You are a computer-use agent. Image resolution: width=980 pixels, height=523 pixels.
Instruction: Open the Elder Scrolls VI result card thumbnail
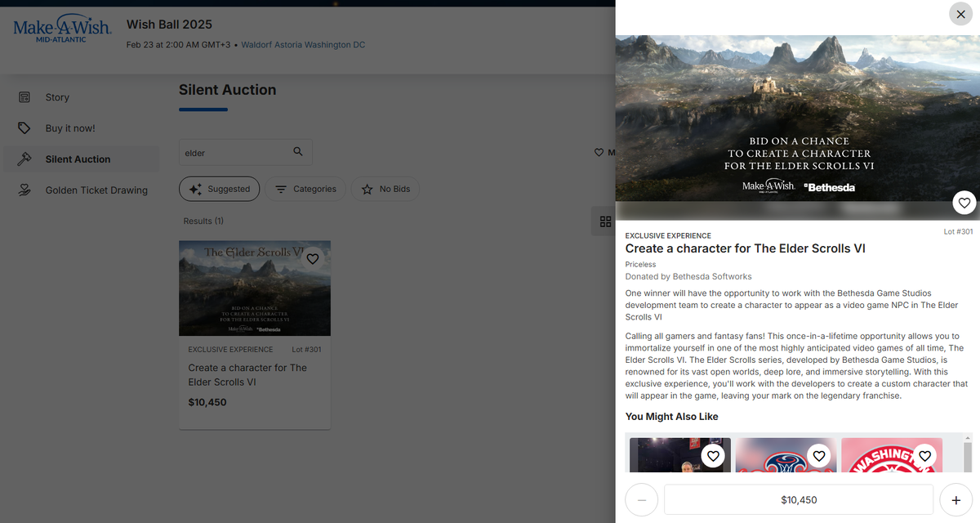[255, 288]
